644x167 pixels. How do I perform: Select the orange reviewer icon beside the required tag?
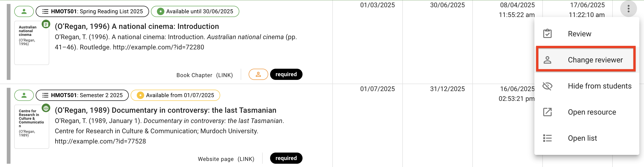click(x=258, y=74)
